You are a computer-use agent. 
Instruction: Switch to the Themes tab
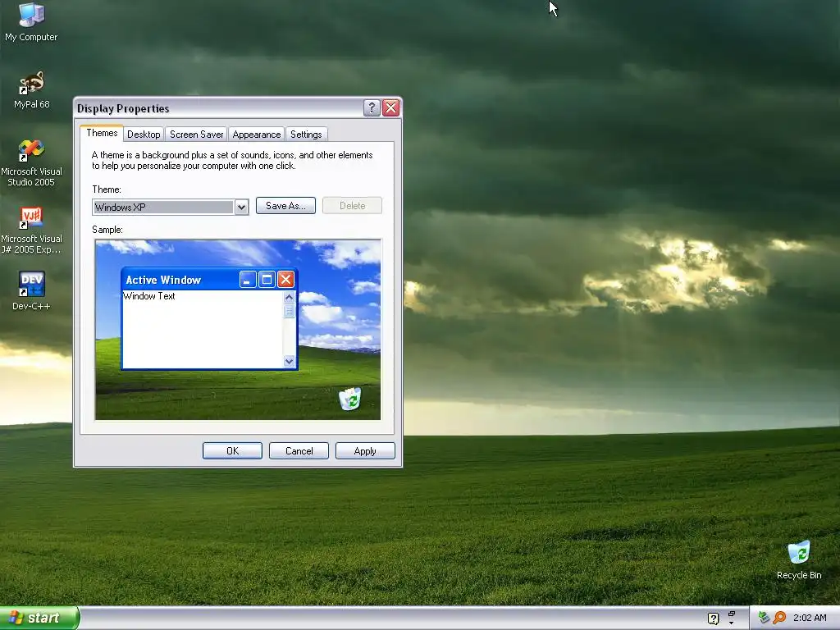tap(102, 134)
